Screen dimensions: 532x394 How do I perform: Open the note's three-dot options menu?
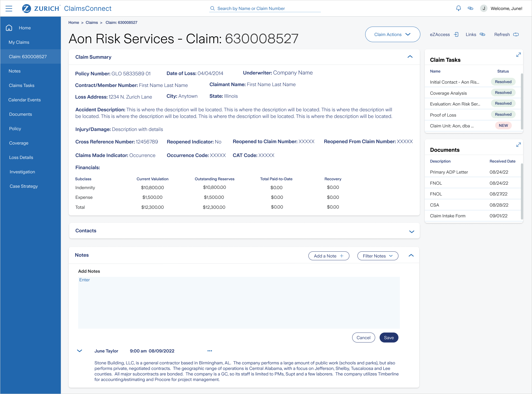tap(210, 351)
